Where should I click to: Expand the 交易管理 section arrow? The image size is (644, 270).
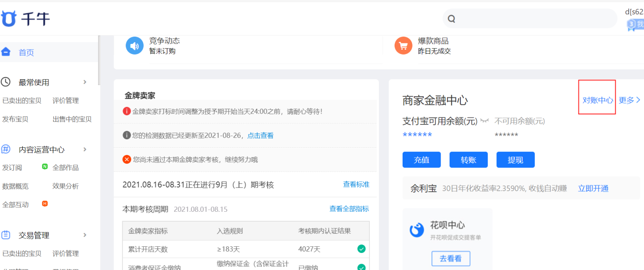(85, 235)
